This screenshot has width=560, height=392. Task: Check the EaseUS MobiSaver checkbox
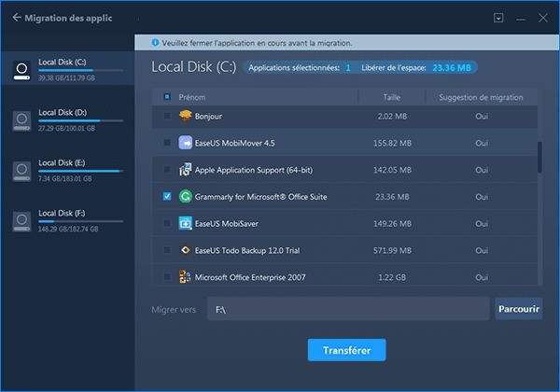tap(167, 223)
